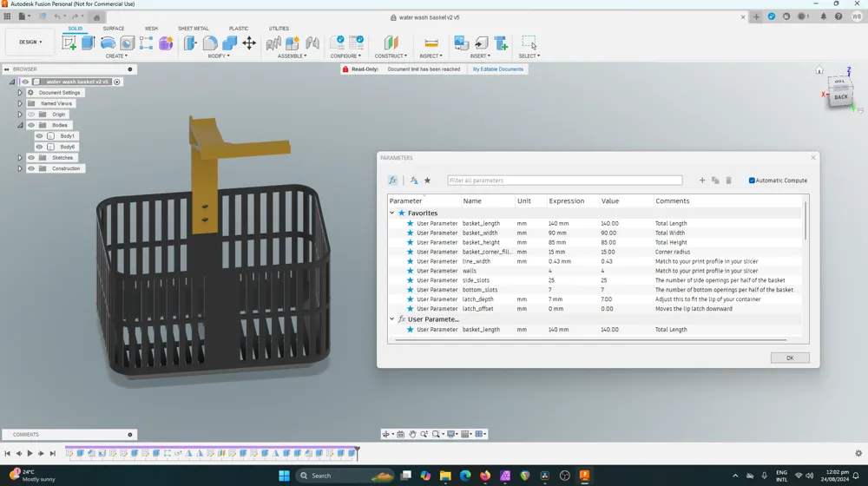
Task: Toggle visibility of Bodies folder
Action: (x=31, y=125)
